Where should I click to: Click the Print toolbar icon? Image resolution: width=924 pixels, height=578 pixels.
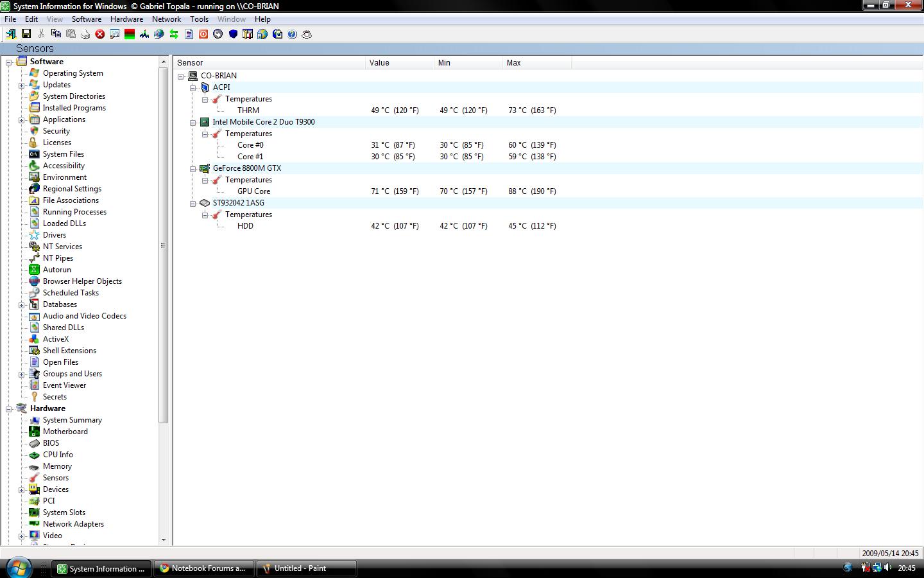pyautogui.click(x=85, y=34)
